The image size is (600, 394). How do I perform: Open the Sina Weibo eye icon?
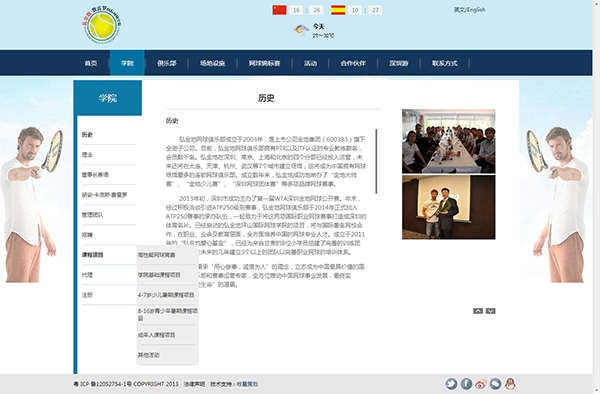481,384
